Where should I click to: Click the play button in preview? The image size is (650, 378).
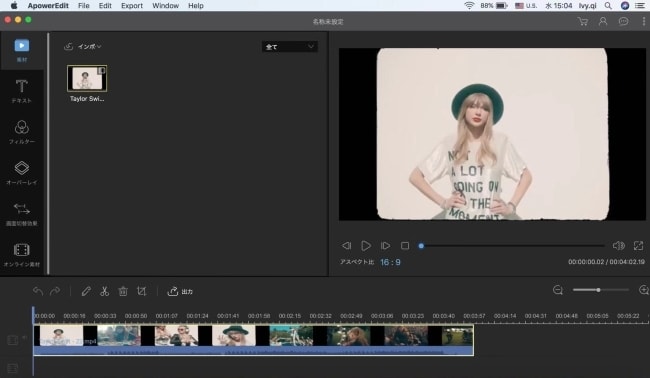point(366,246)
